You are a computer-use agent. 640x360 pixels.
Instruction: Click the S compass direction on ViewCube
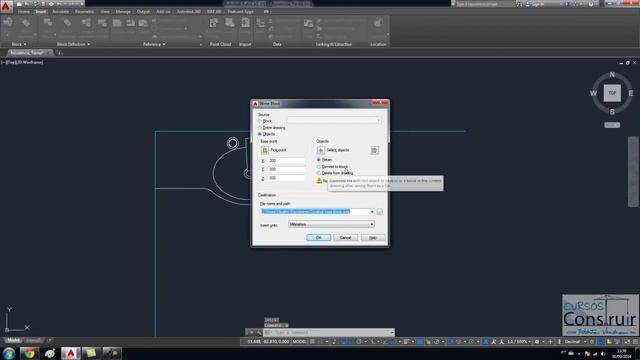click(x=612, y=112)
